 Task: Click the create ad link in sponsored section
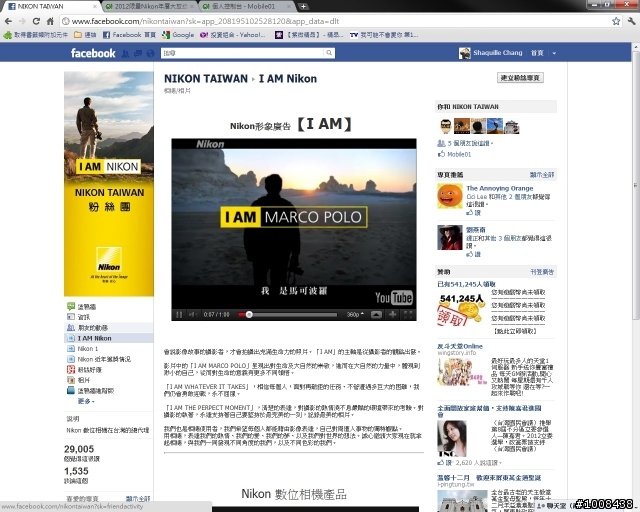(x=542, y=272)
